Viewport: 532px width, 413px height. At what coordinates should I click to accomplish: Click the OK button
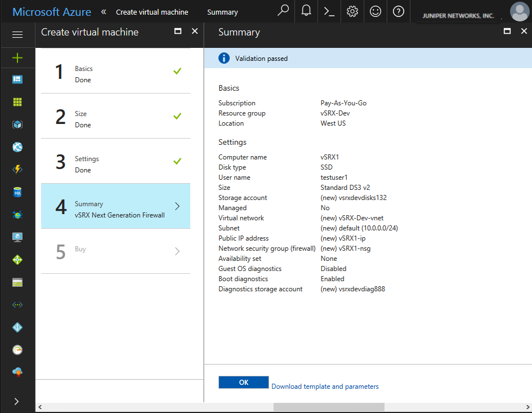pyautogui.click(x=243, y=382)
